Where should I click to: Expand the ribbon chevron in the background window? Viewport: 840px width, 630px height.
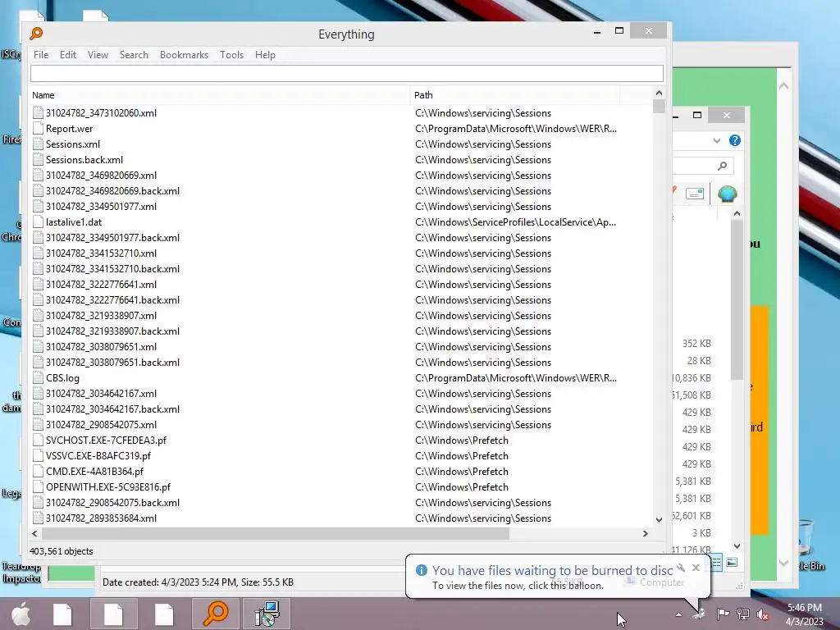coord(717,140)
